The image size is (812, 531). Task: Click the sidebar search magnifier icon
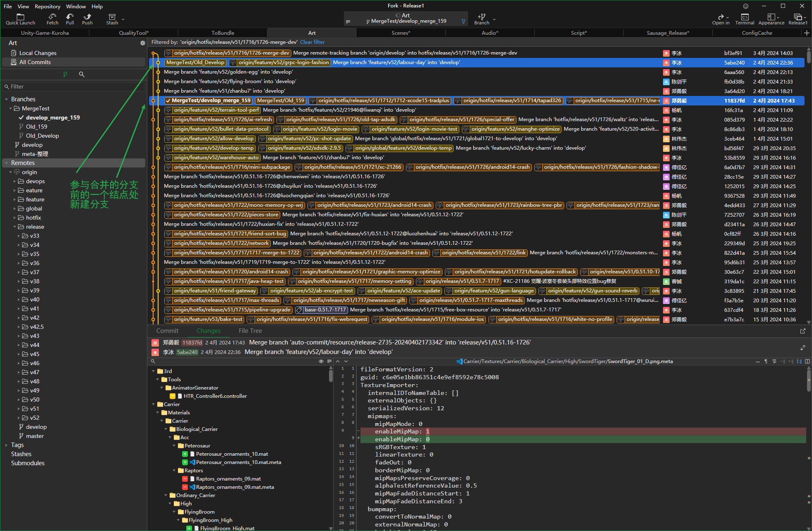point(82,74)
